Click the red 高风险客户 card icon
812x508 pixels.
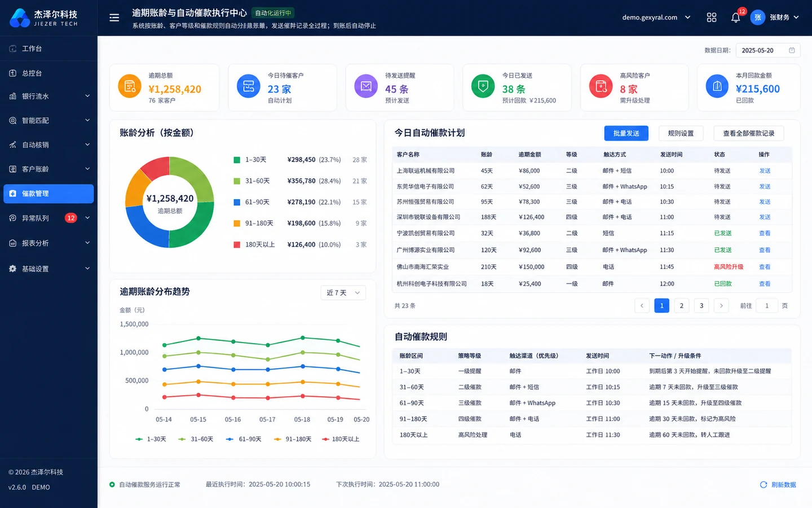(x=601, y=86)
